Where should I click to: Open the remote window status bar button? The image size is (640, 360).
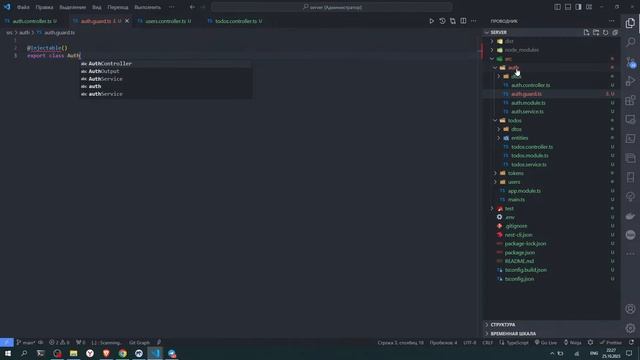[7, 342]
